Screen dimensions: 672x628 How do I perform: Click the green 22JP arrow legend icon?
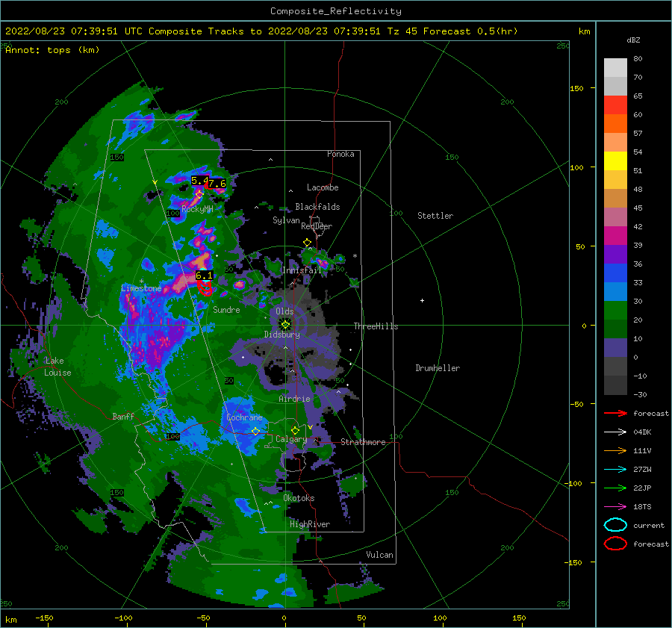(x=615, y=488)
